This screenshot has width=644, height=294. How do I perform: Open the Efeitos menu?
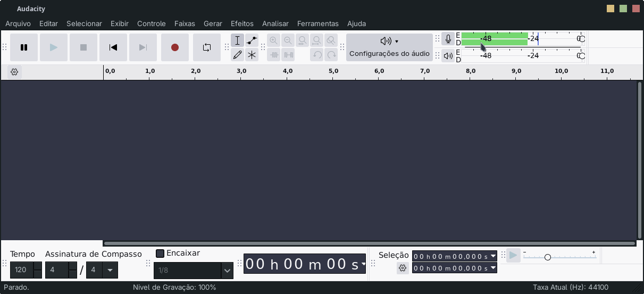click(242, 23)
